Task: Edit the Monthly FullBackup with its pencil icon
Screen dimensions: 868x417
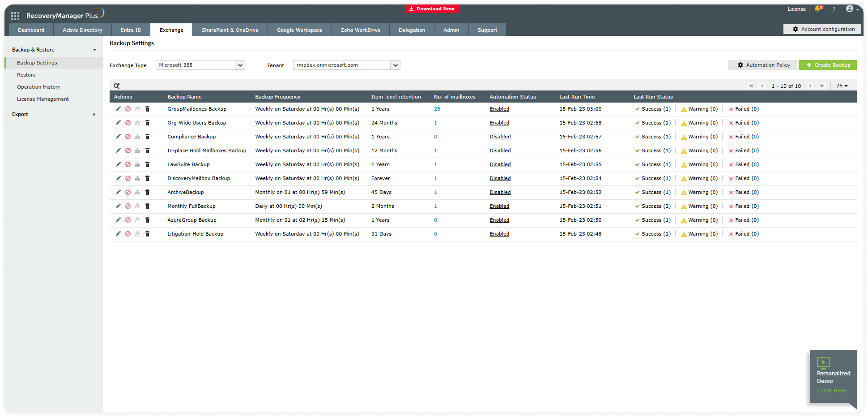Action: click(x=118, y=206)
